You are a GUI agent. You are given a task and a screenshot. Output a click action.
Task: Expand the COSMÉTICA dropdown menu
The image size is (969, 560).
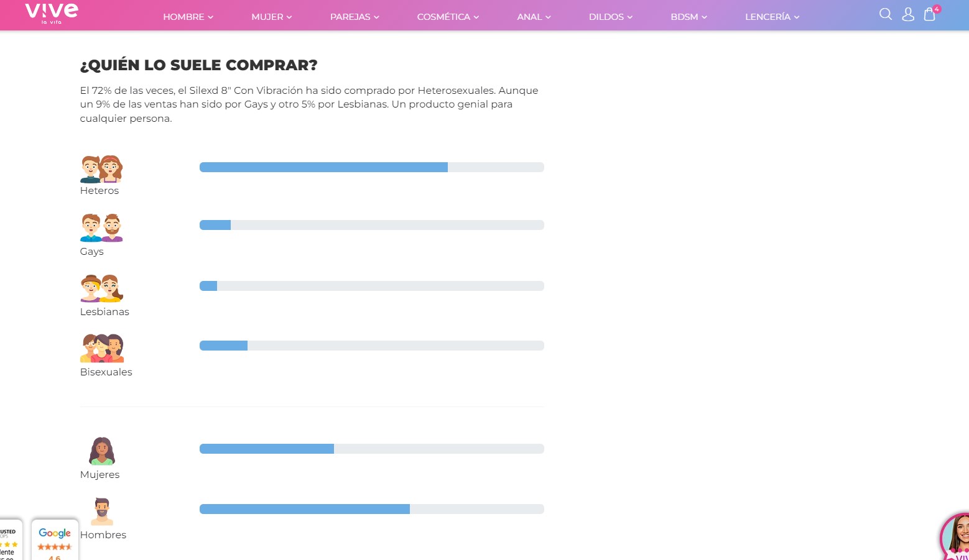point(448,17)
